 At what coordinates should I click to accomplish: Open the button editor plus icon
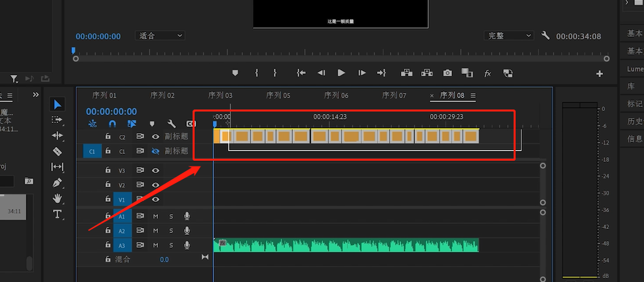click(599, 73)
